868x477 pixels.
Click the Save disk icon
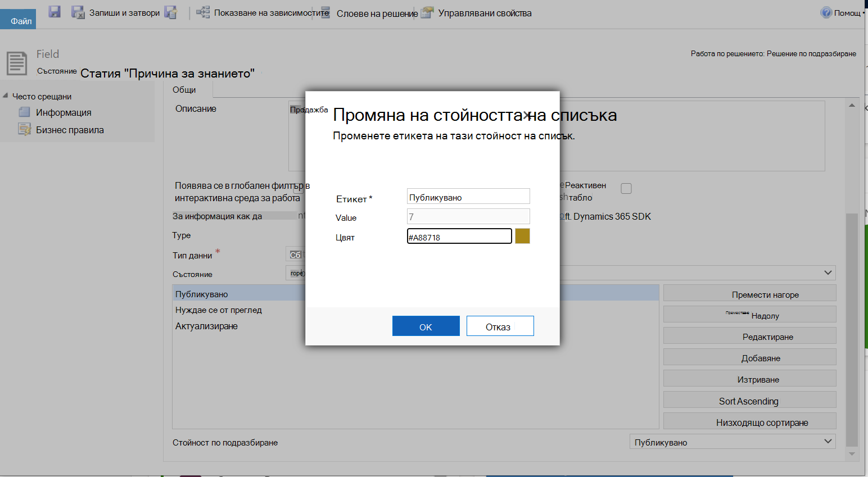point(55,12)
